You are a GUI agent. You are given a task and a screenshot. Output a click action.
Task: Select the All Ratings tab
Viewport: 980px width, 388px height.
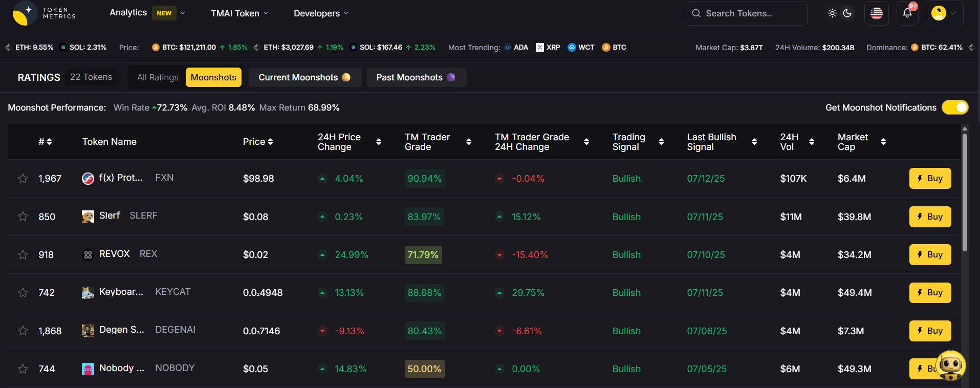(x=158, y=77)
